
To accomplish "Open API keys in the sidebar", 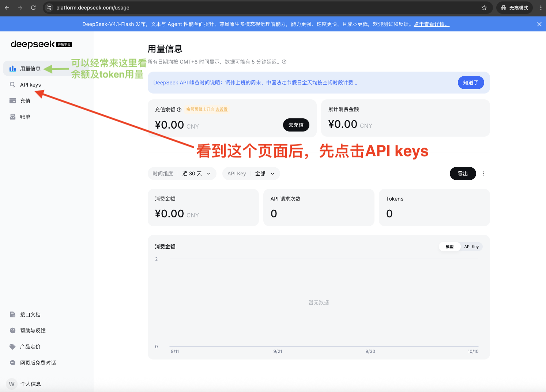I will tap(30, 85).
